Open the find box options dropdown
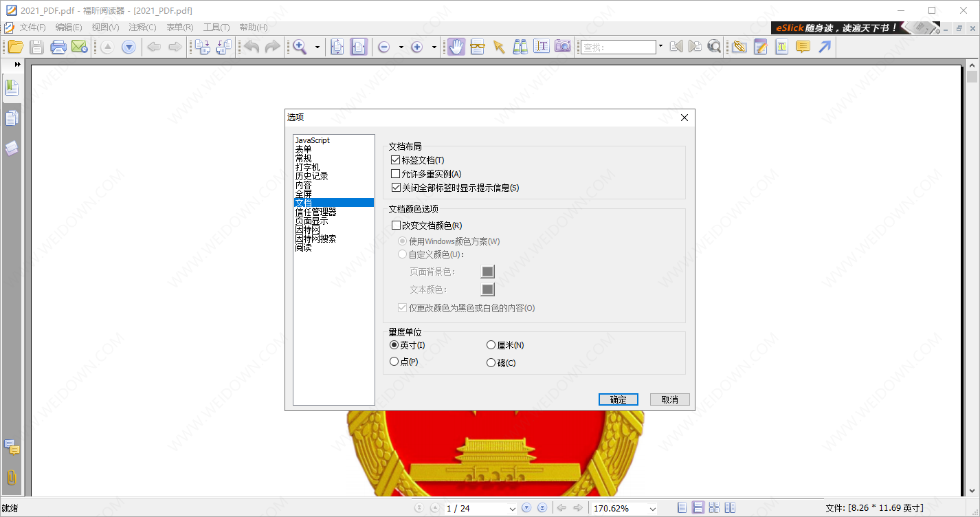Image resolution: width=980 pixels, height=517 pixels. click(660, 47)
